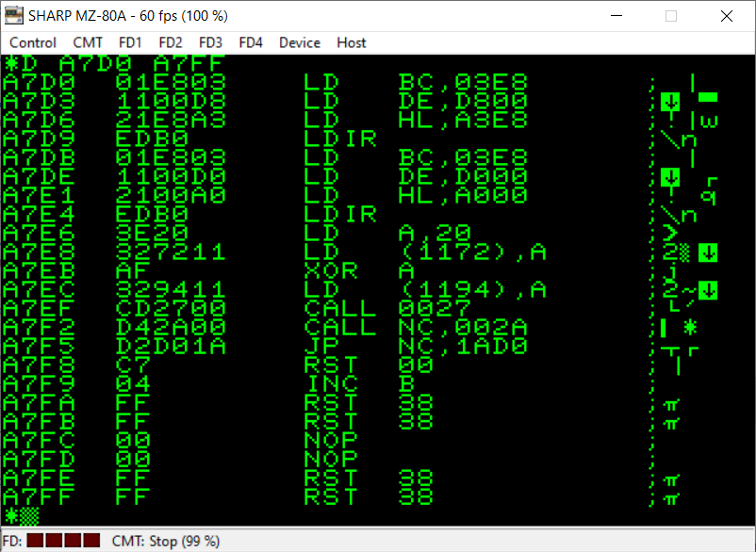Maximize the emulator window
756x552 pixels.
click(671, 16)
